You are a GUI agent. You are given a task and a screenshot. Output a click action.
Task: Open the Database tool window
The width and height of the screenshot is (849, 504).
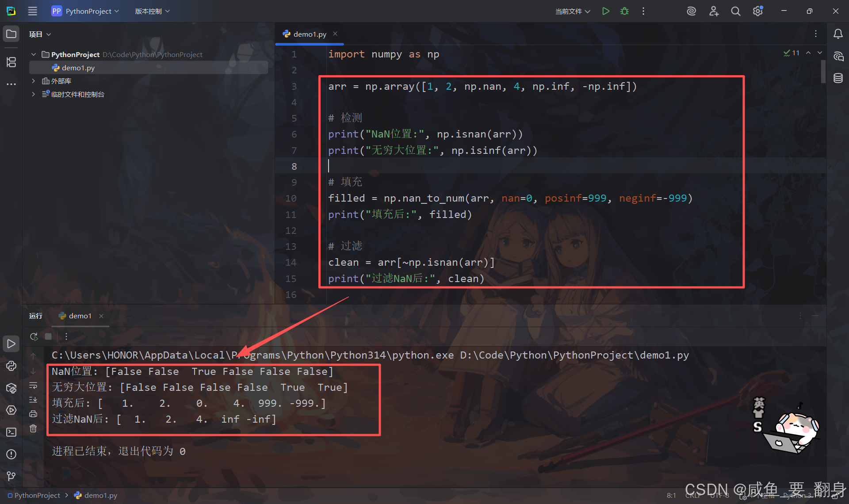(838, 78)
